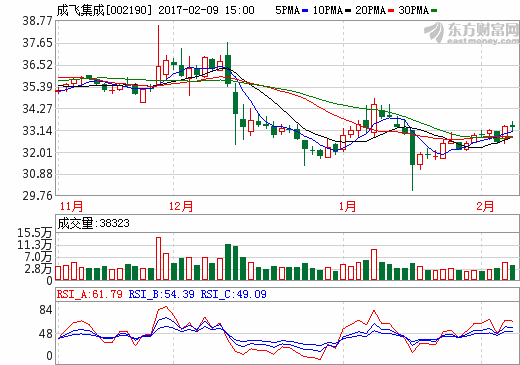
Task: Click the RSI_A:61.79 indicator label
Action: [x=90, y=294]
